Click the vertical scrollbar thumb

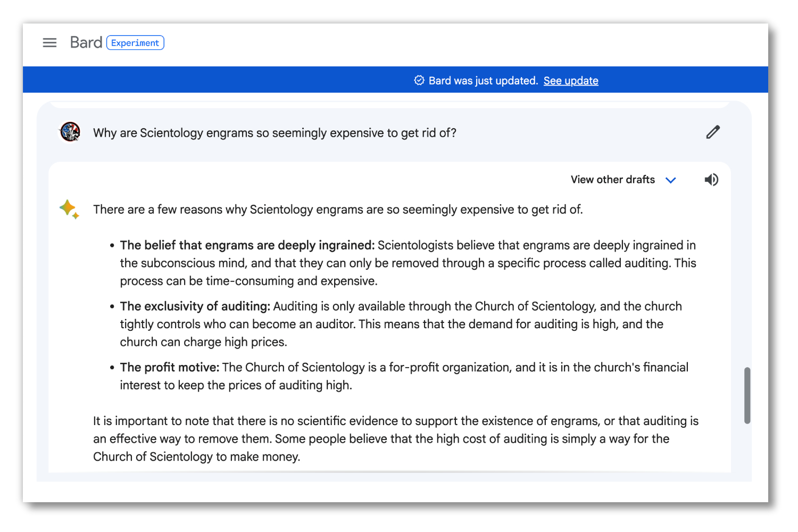[747, 395]
